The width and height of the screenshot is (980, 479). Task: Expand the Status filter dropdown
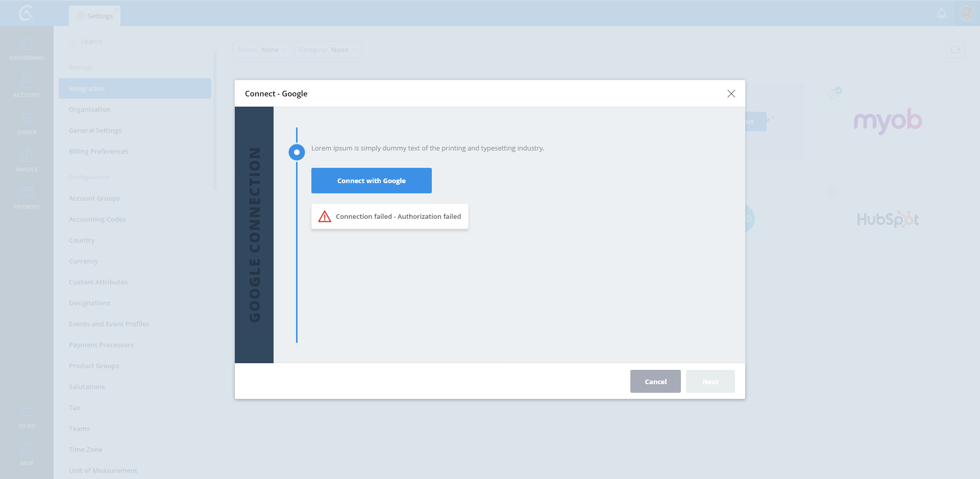point(262,49)
